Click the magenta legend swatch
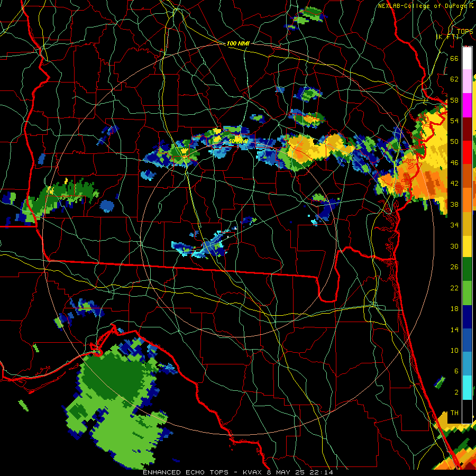 pyautogui.click(x=467, y=105)
